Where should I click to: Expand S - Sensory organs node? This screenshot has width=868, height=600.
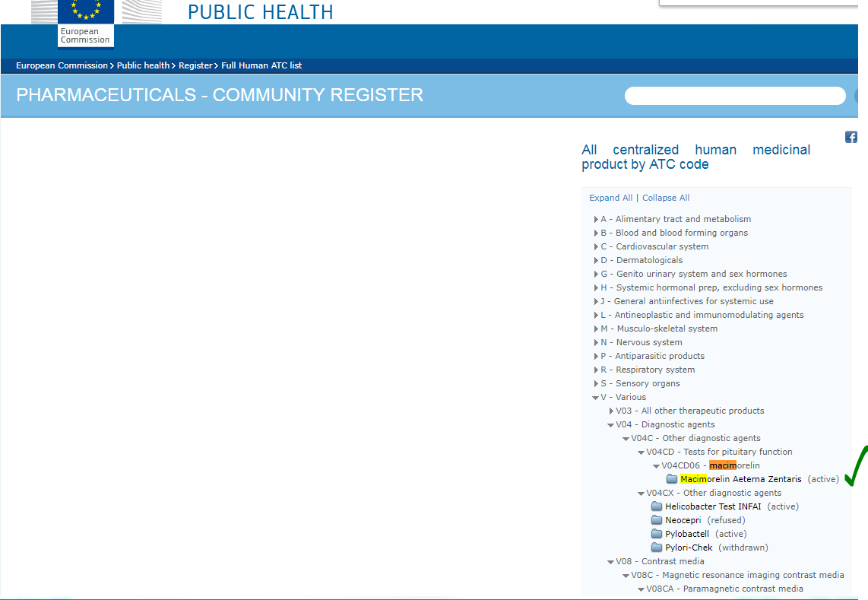(x=596, y=383)
